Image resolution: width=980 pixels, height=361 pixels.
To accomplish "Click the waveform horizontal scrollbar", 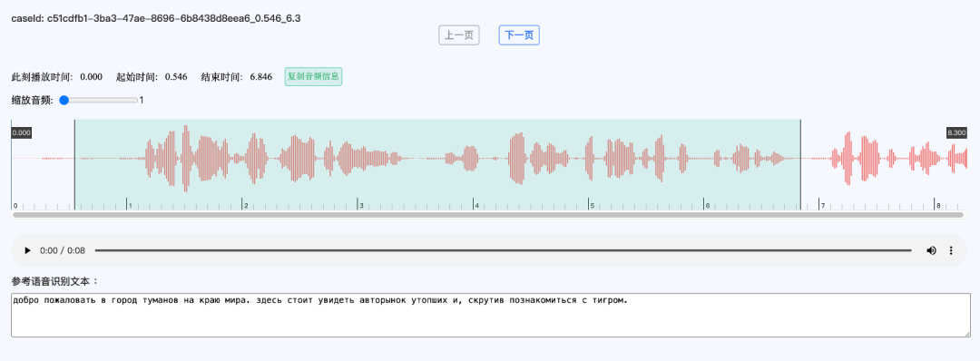I will pos(488,215).
